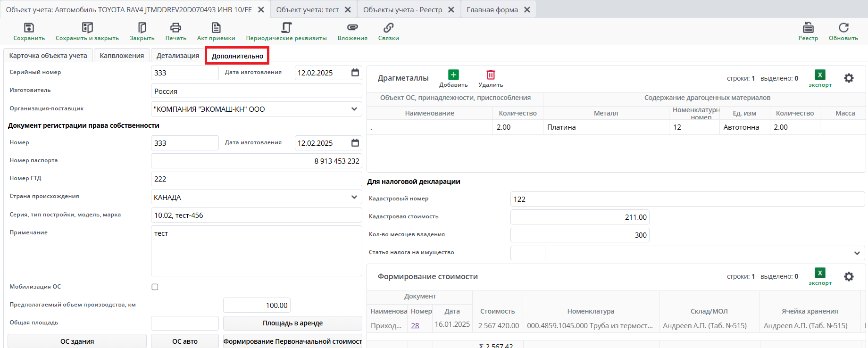This screenshot has width=868, height=348.
Task: Open settings gear for Формирование стоимости
Action: click(x=849, y=277)
